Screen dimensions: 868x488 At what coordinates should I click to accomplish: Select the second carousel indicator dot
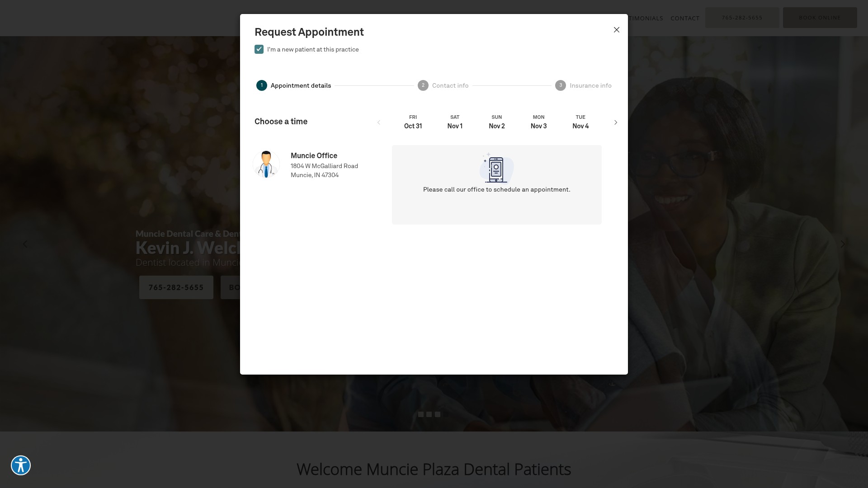429,414
